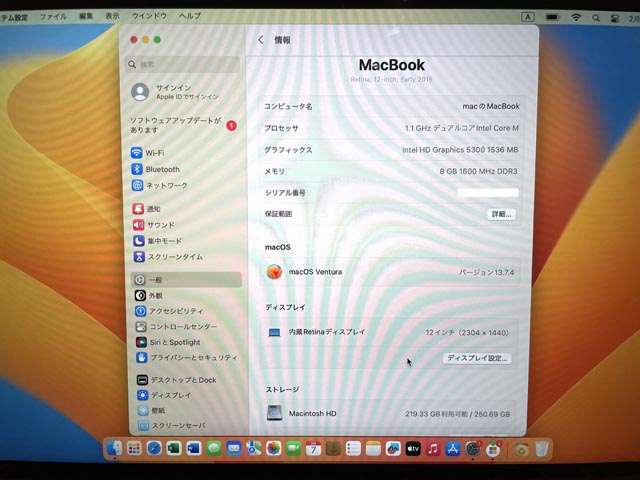
Task: Select アクセシビリティ (Accessibility) in the sidebar
Action: click(175, 311)
